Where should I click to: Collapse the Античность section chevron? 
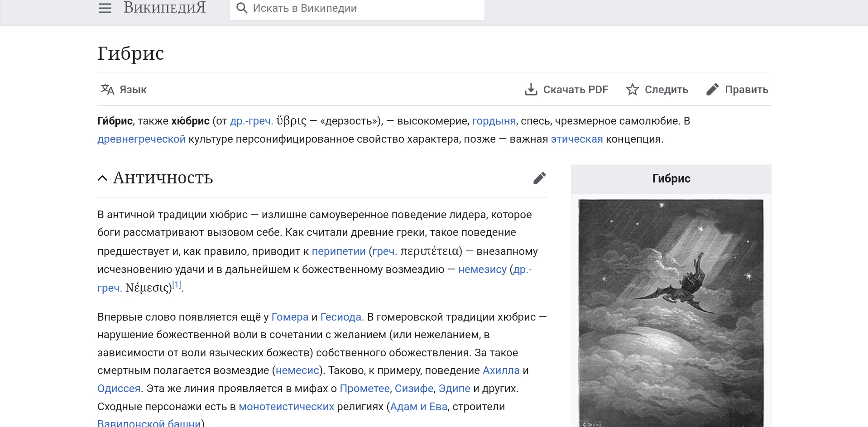102,178
